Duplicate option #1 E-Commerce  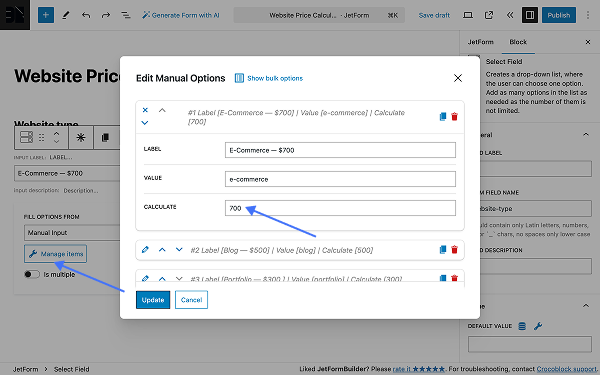[443, 116]
